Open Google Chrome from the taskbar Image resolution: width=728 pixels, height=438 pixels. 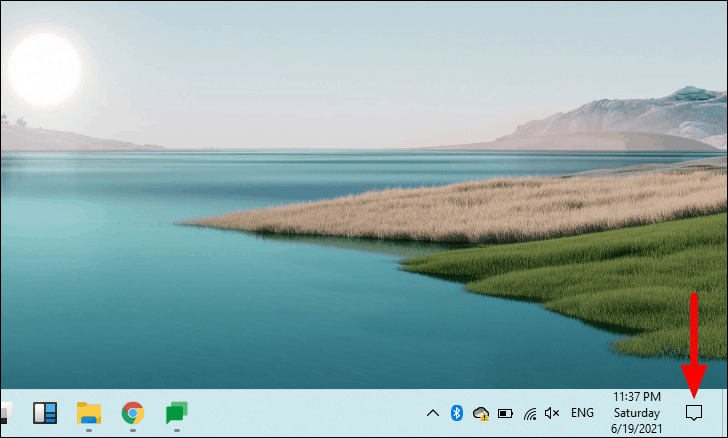tap(133, 413)
